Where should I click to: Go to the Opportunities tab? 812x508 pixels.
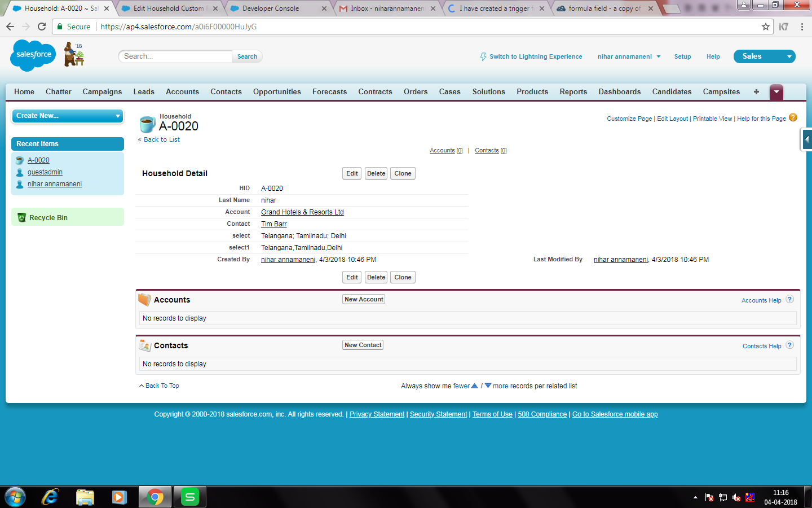point(277,91)
